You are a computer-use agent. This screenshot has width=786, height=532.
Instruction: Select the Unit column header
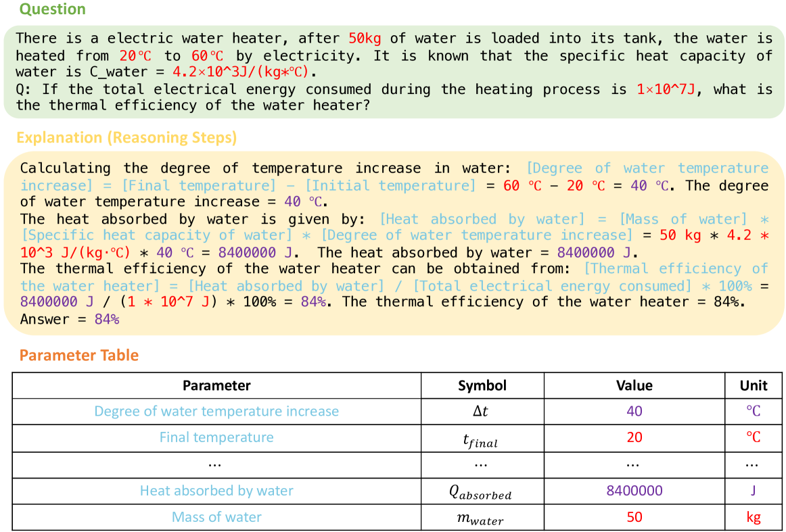click(753, 385)
